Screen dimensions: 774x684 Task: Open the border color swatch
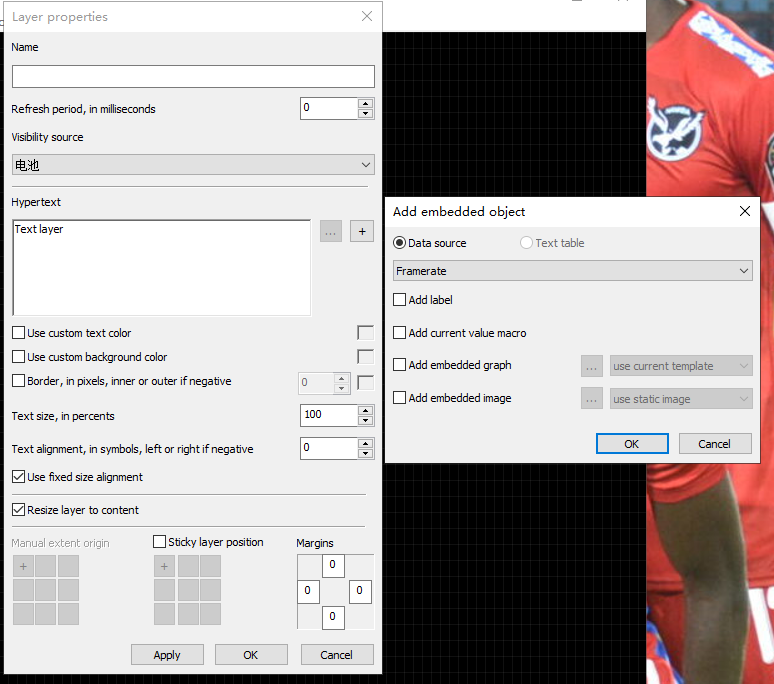[x=365, y=383]
